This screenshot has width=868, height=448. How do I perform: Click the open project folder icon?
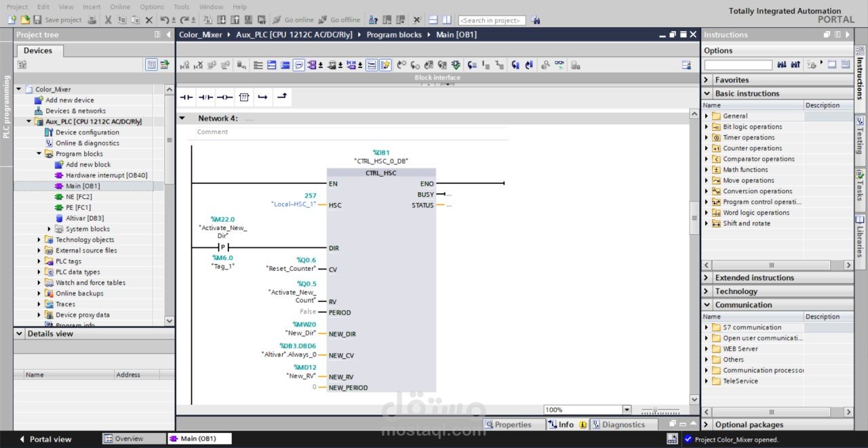tap(25, 20)
